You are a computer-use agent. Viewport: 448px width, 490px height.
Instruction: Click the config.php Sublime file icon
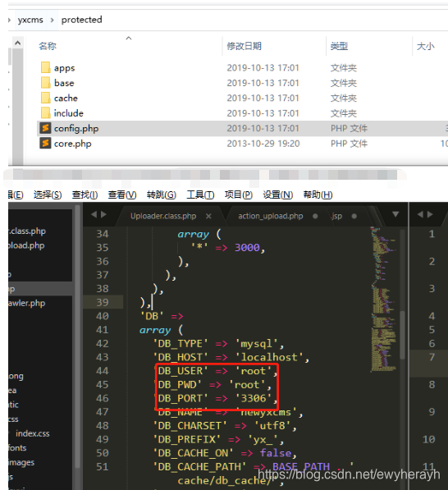click(45, 128)
